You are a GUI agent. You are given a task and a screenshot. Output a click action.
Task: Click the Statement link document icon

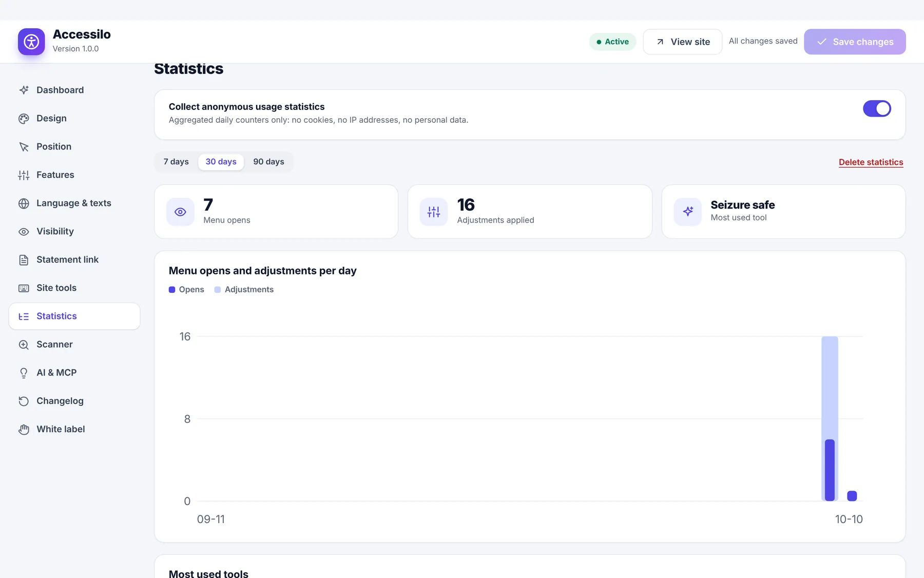24,259
